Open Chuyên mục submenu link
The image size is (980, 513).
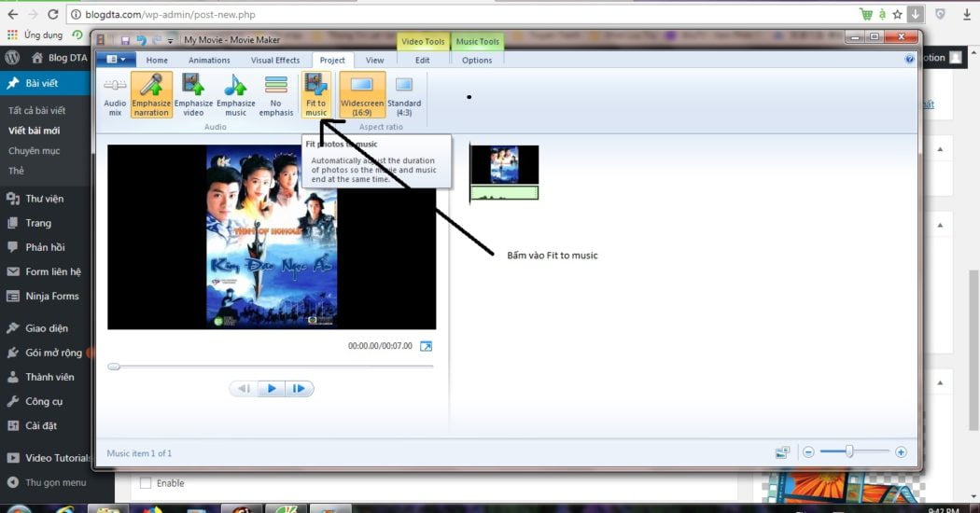point(35,150)
